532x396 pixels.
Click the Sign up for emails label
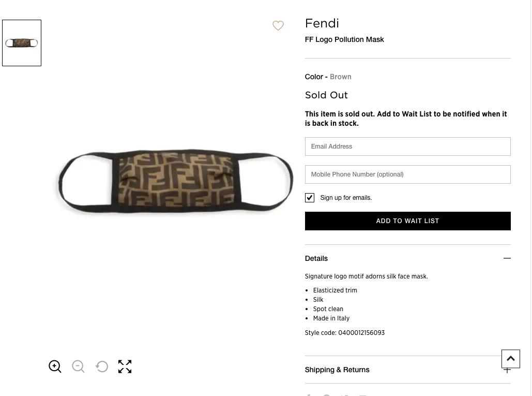346,198
